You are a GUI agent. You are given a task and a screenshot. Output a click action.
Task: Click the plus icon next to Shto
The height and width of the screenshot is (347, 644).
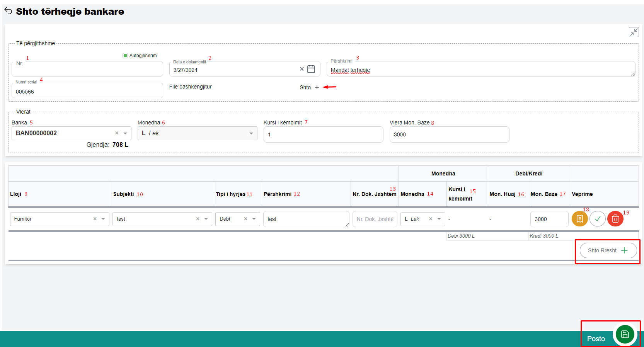click(x=317, y=87)
